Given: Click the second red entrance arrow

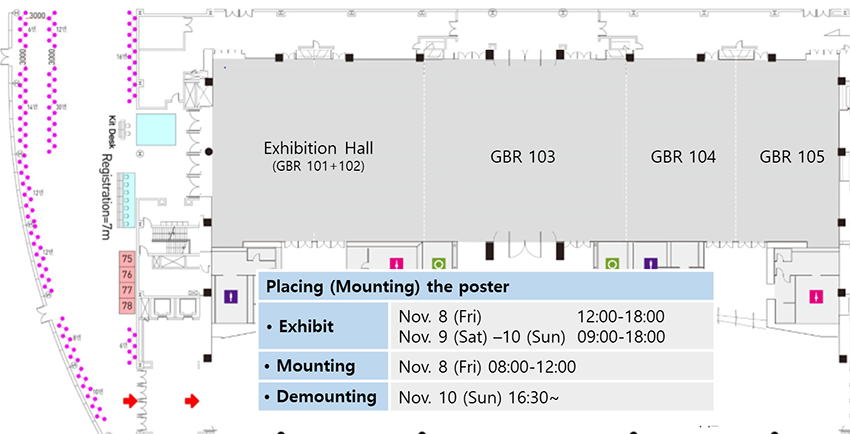Looking at the screenshot, I should (x=192, y=401).
